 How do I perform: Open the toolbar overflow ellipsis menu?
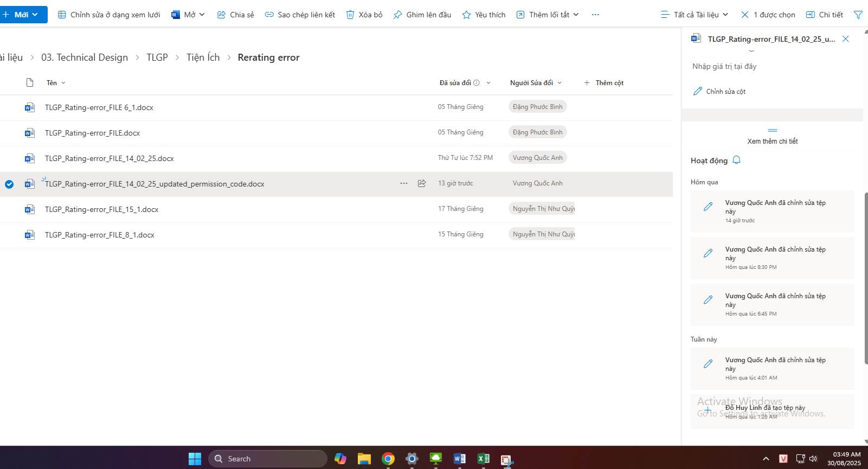tap(595, 15)
